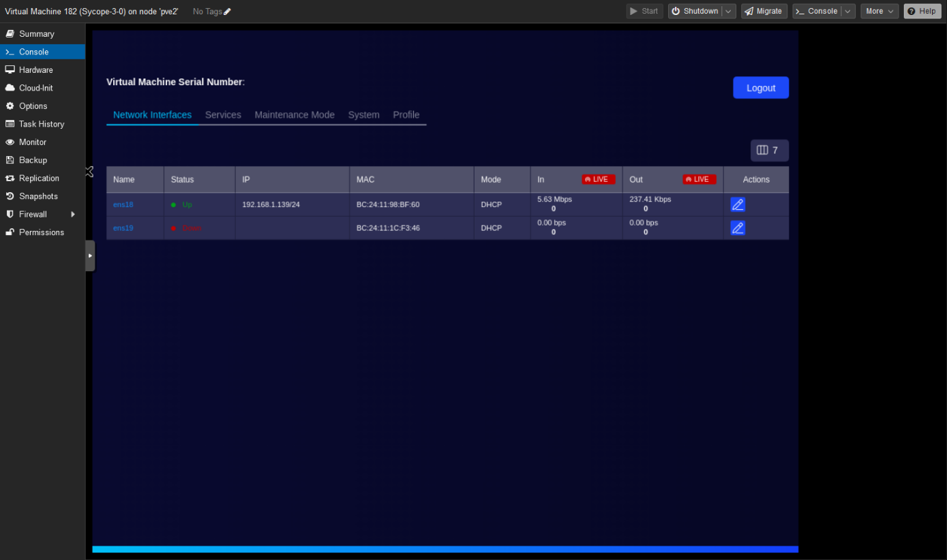Switch to the Services tab
Image resolution: width=947 pixels, height=560 pixels.
(223, 115)
